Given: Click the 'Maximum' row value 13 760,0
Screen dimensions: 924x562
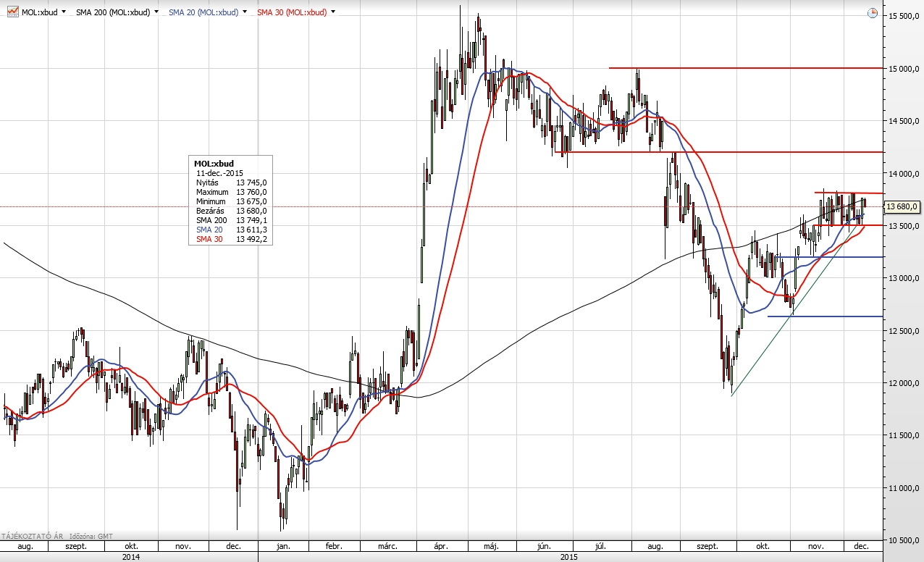Looking at the screenshot, I should pos(252,192).
